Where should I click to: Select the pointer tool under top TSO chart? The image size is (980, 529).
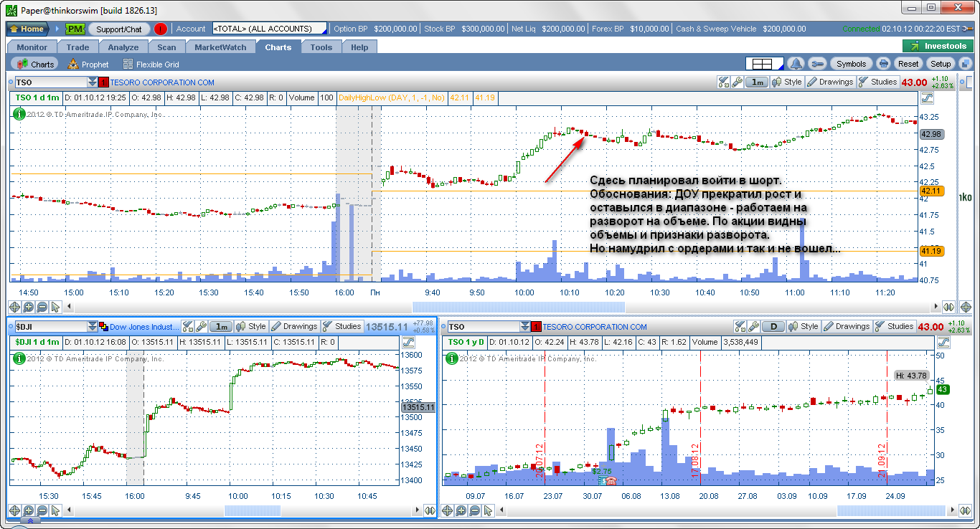pyautogui.click(x=56, y=307)
